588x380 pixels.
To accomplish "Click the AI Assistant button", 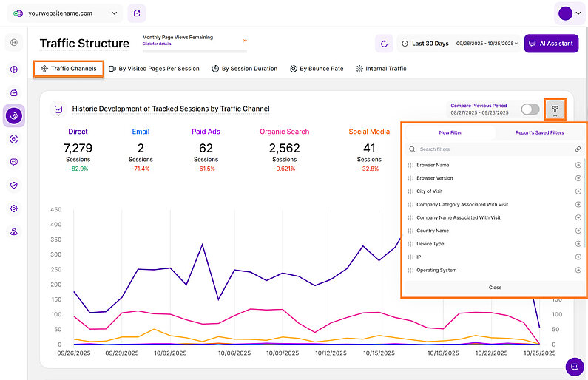I will tap(551, 44).
